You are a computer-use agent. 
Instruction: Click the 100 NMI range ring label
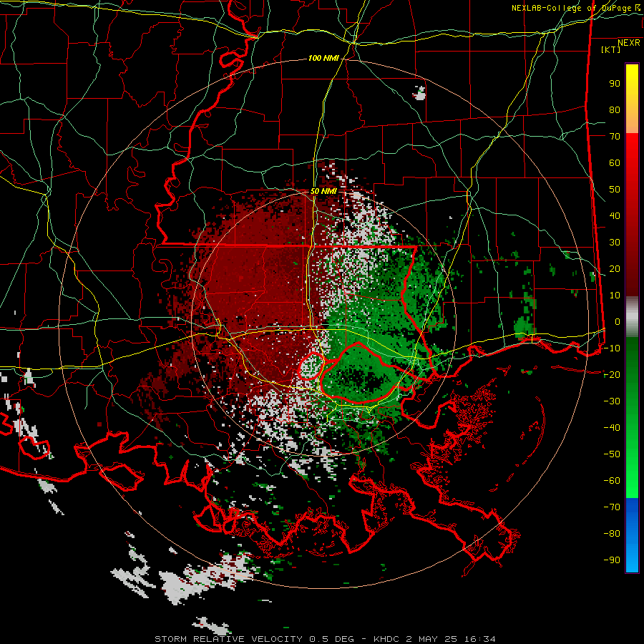(x=323, y=59)
